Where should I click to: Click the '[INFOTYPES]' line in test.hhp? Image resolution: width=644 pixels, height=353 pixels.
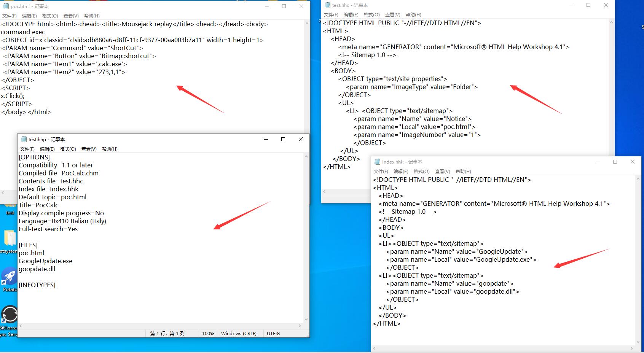click(x=37, y=285)
